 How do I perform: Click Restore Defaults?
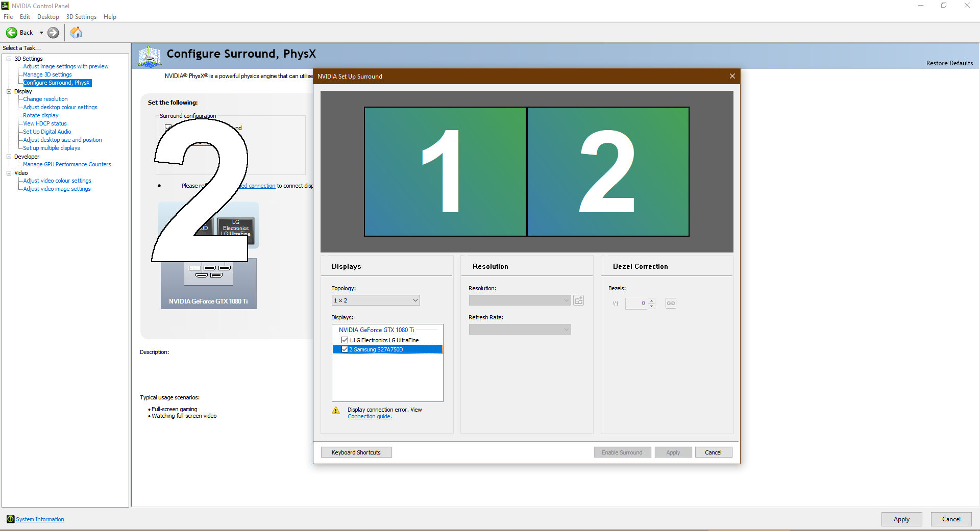(949, 63)
